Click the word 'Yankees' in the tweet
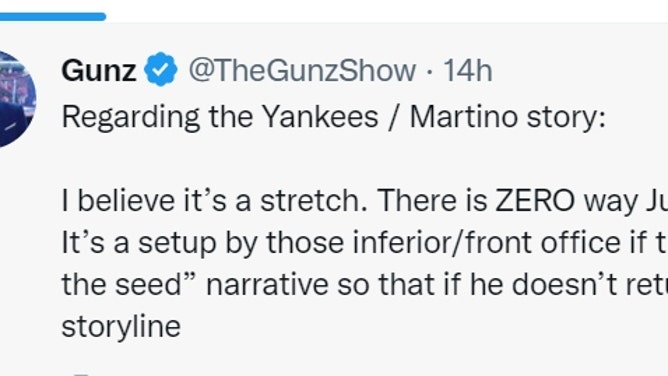Image resolution: width=668 pixels, height=376 pixels. (320, 116)
